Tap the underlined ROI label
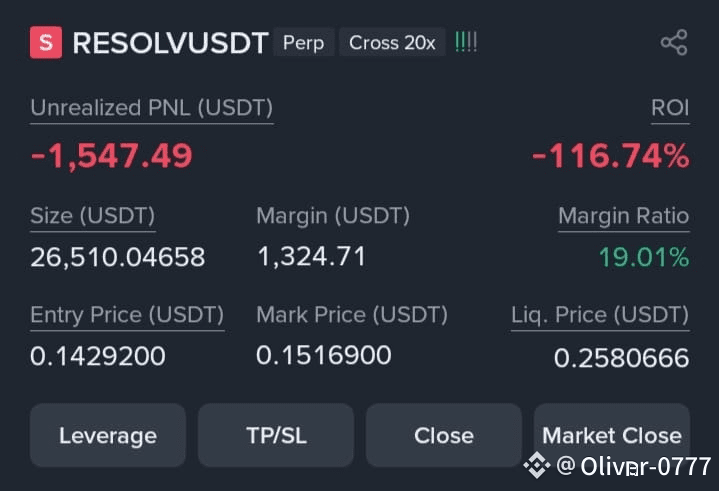719x491 pixels. pyautogui.click(x=670, y=108)
